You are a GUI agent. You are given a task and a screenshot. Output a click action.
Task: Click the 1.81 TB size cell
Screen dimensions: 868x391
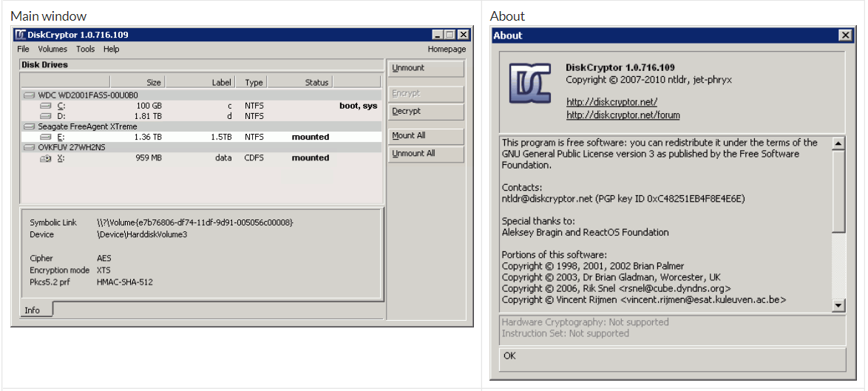[148, 116]
